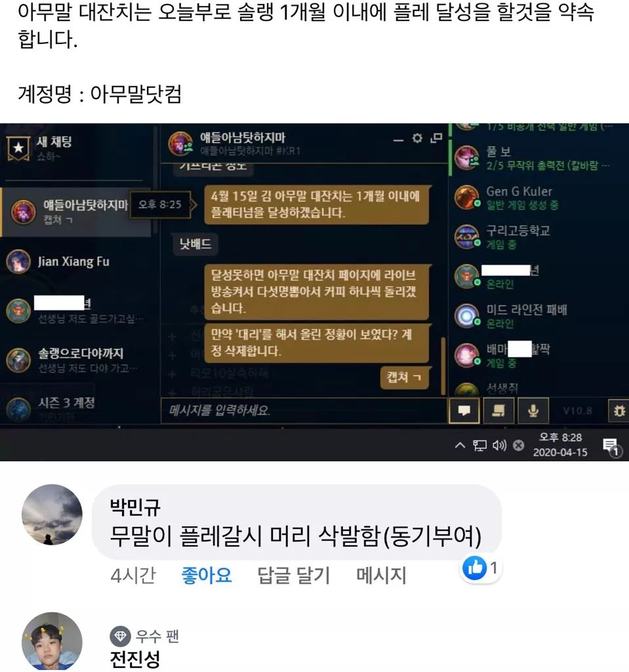This screenshot has width=629, height=672.
Task: Open the bug report icon
Action: coord(619,411)
